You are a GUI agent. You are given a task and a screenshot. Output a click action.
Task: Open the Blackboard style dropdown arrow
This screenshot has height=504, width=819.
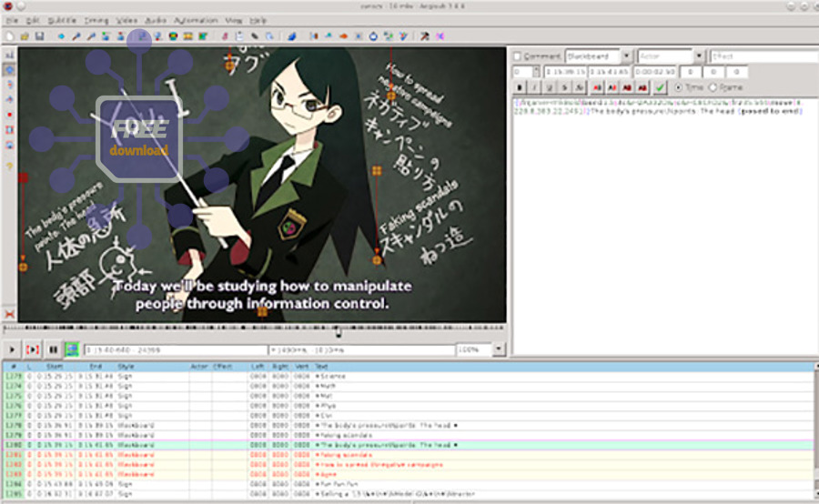(x=627, y=55)
